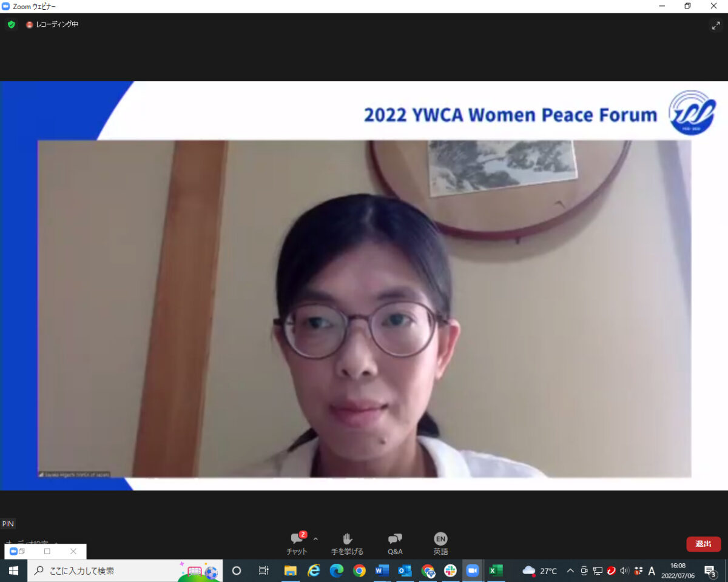Click the red 退出 leave button

[x=703, y=544]
